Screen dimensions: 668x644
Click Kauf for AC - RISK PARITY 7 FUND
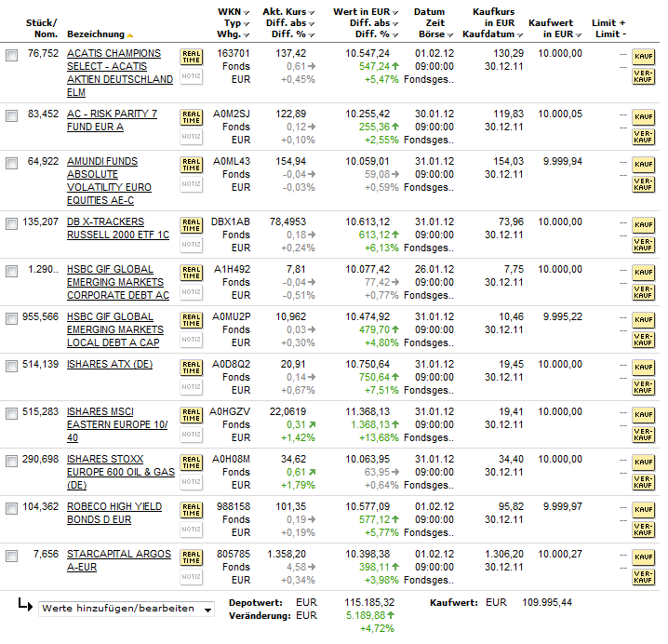tap(643, 117)
